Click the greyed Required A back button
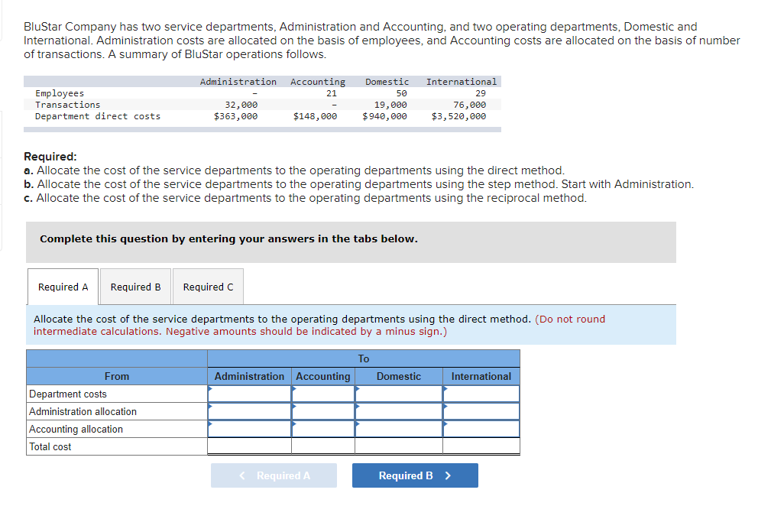The height and width of the screenshot is (532, 771). pyautogui.click(x=274, y=475)
